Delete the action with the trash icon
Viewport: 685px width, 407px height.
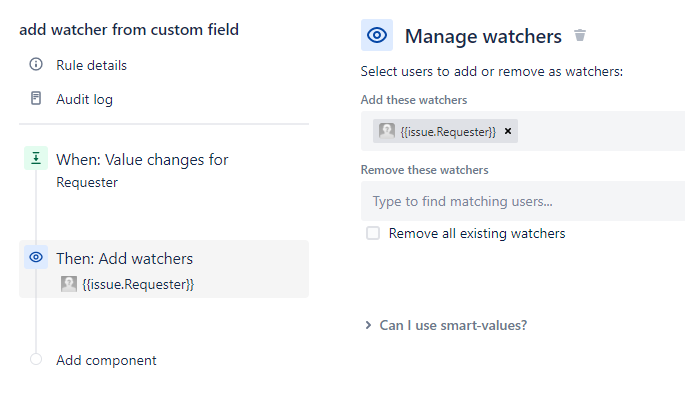580,36
